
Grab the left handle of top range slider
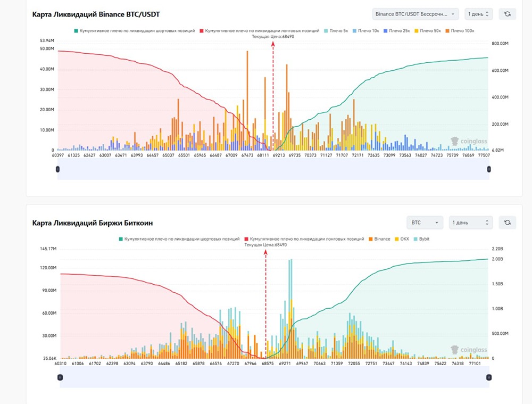click(x=57, y=169)
